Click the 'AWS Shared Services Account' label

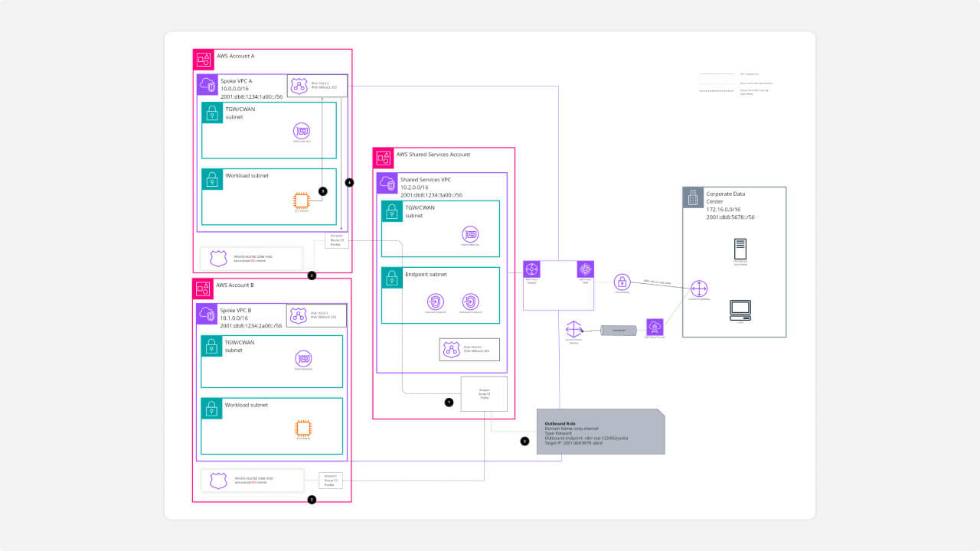(433, 155)
